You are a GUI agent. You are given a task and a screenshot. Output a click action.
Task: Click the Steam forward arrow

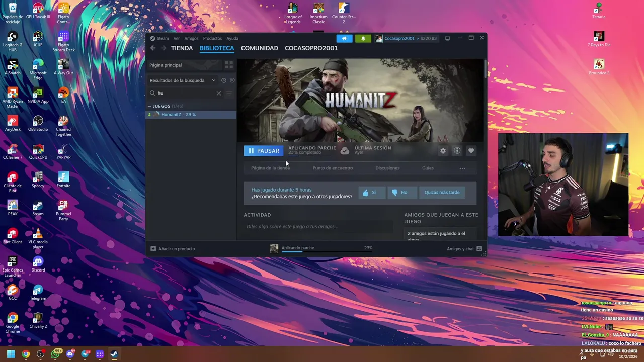coord(163,48)
